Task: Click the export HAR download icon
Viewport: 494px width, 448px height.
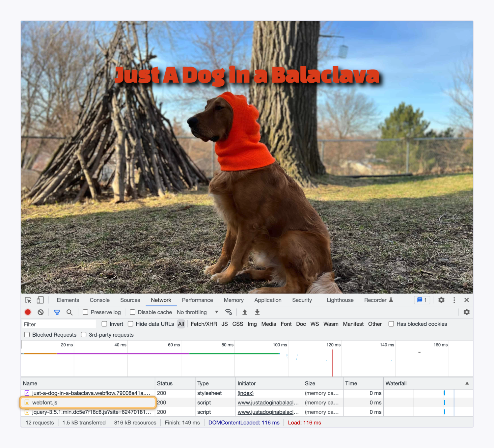Action: 257,312
